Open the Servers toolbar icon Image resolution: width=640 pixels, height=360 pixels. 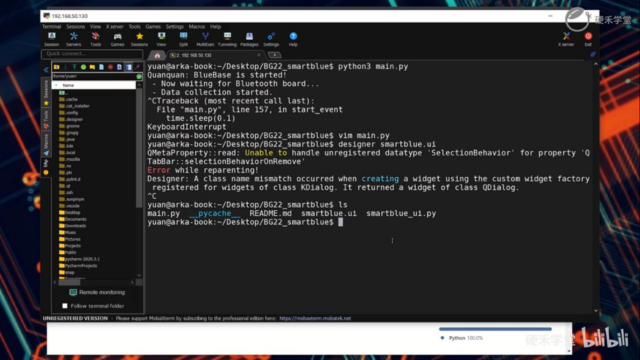[x=73, y=39]
